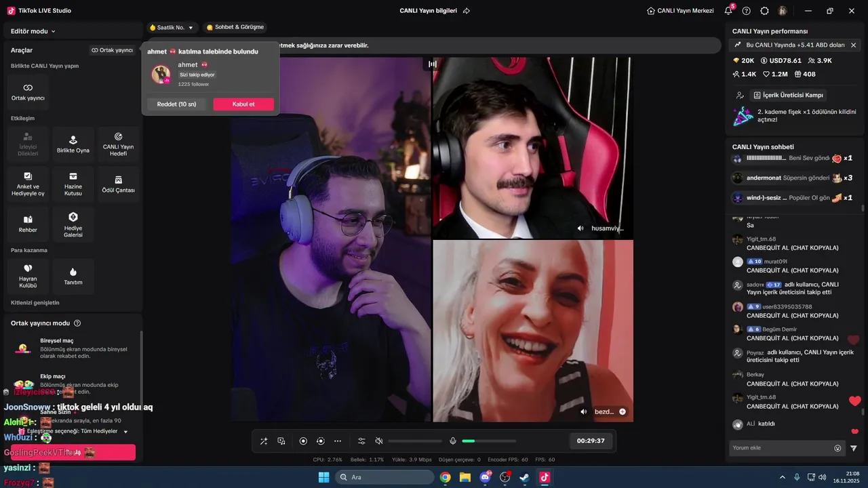Open Windows Start menu
Screen dimensions: 868x488
324,477
